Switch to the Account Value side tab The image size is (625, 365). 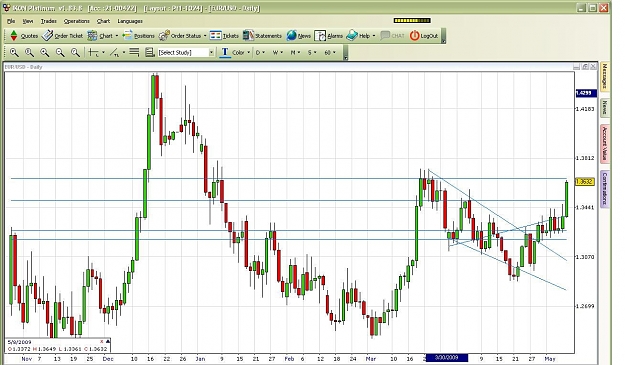(x=605, y=143)
